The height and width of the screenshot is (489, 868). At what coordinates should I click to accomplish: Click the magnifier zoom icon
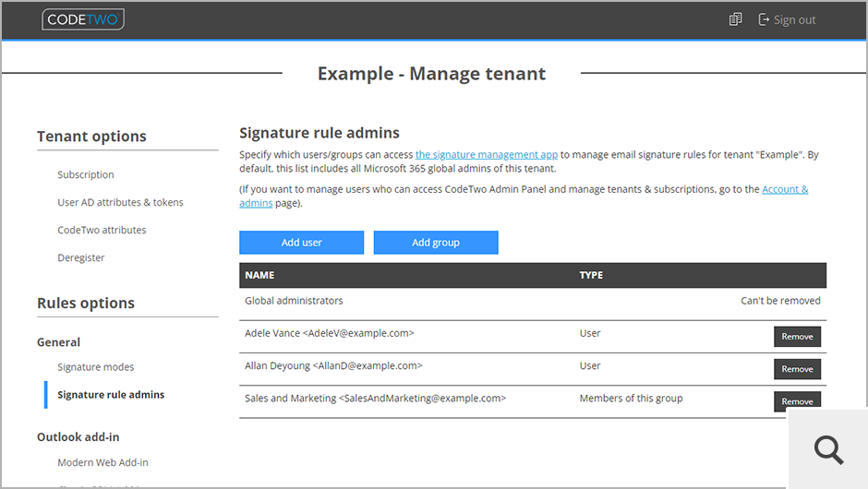click(x=828, y=449)
